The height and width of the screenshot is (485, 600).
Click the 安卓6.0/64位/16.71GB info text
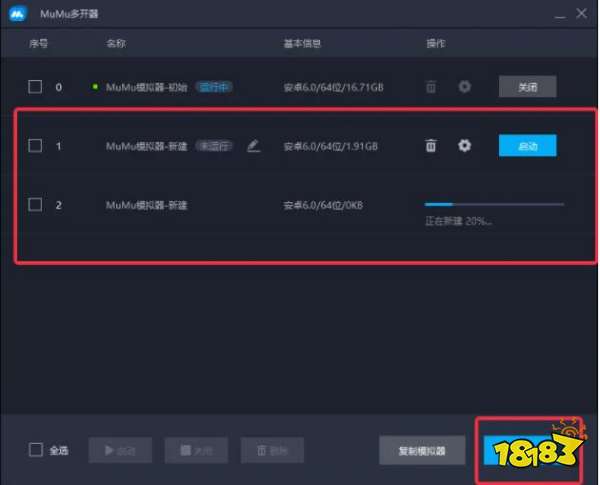coord(333,87)
